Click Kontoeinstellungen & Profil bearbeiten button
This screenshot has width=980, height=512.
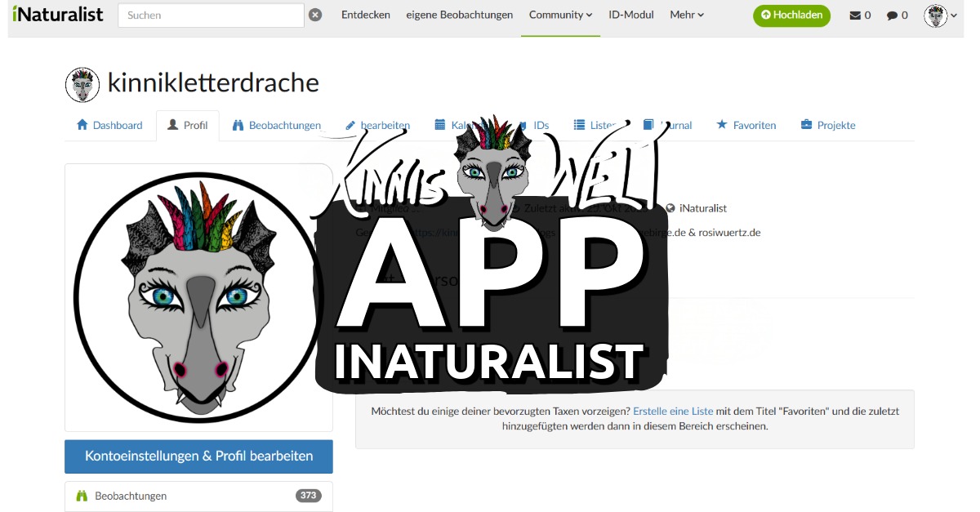click(198, 456)
